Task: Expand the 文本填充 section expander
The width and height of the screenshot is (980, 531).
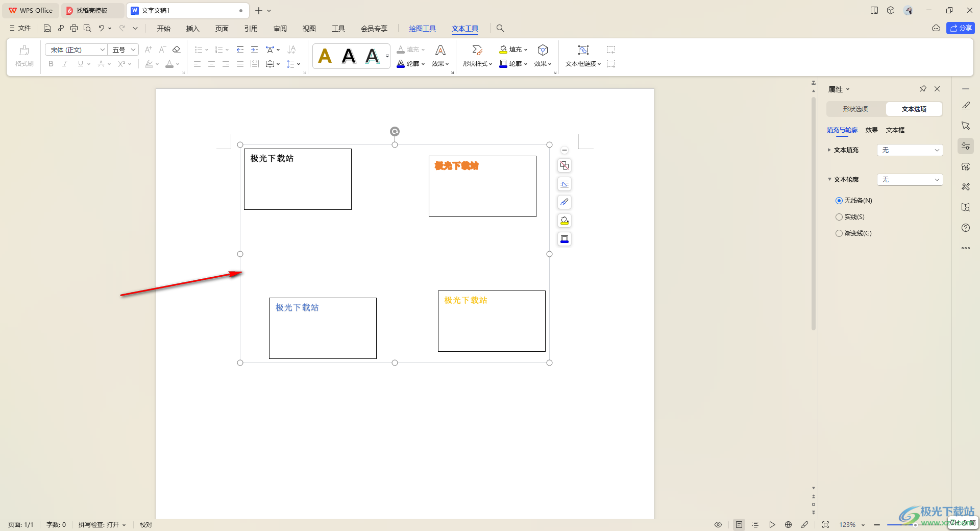Action: click(829, 150)
